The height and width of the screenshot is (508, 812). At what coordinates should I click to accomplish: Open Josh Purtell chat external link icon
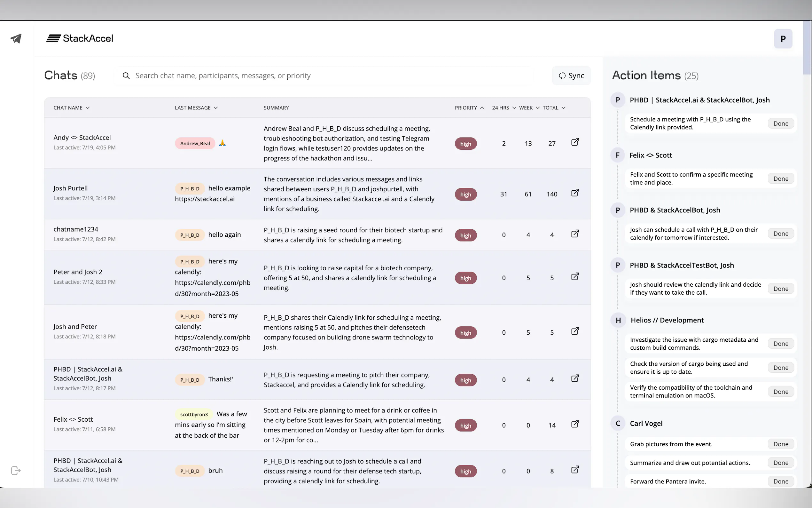click(575, 193)
